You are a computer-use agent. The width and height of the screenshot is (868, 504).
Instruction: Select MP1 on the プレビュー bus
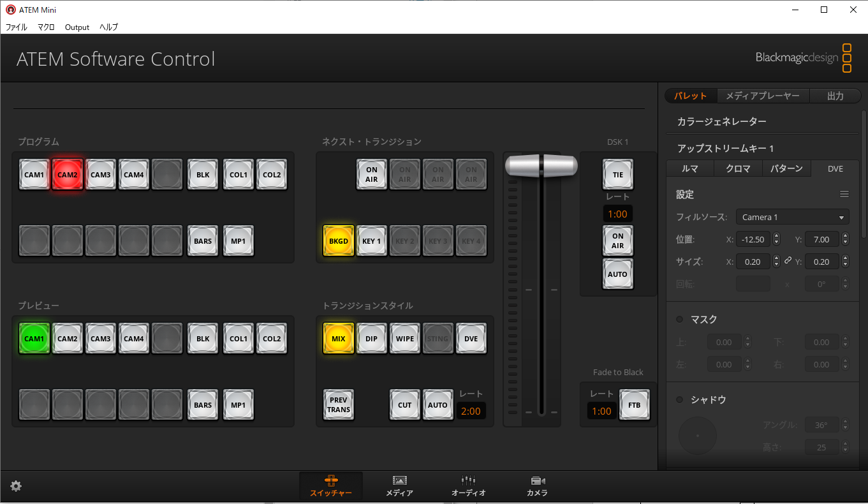click(x=239, y=405)
